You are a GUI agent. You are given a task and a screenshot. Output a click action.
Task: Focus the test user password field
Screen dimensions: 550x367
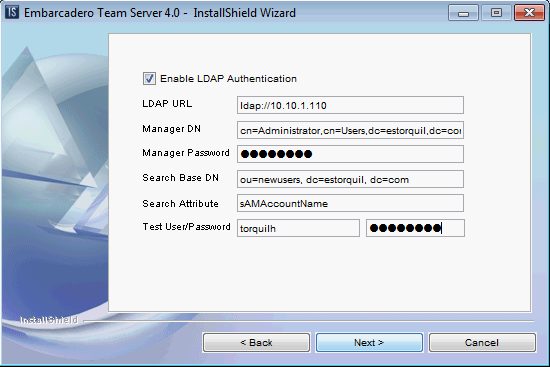(415, 228)
